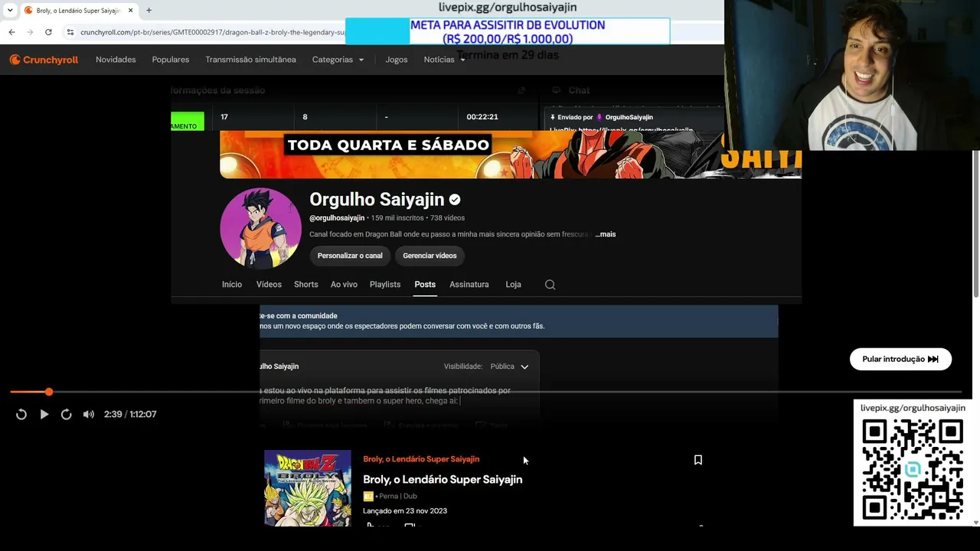The height and width of the screenshot is (551, 980).
Task: Click the livepix QR code
Action: (913, 470)
